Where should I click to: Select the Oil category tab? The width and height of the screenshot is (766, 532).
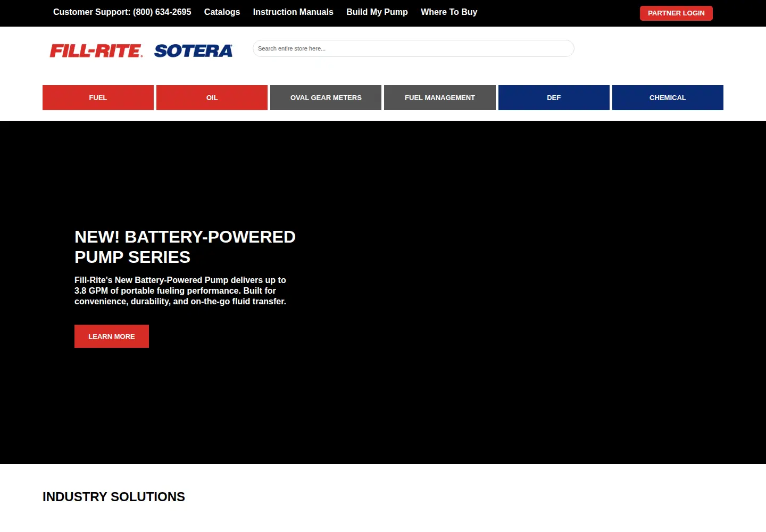tap(212, 98)
